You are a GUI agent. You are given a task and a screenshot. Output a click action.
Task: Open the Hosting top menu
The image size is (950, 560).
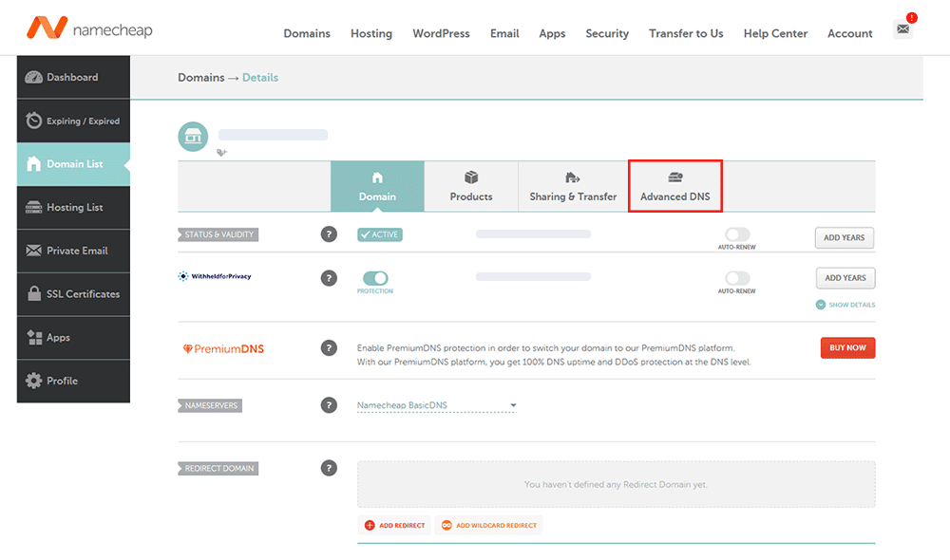[371, 33]
